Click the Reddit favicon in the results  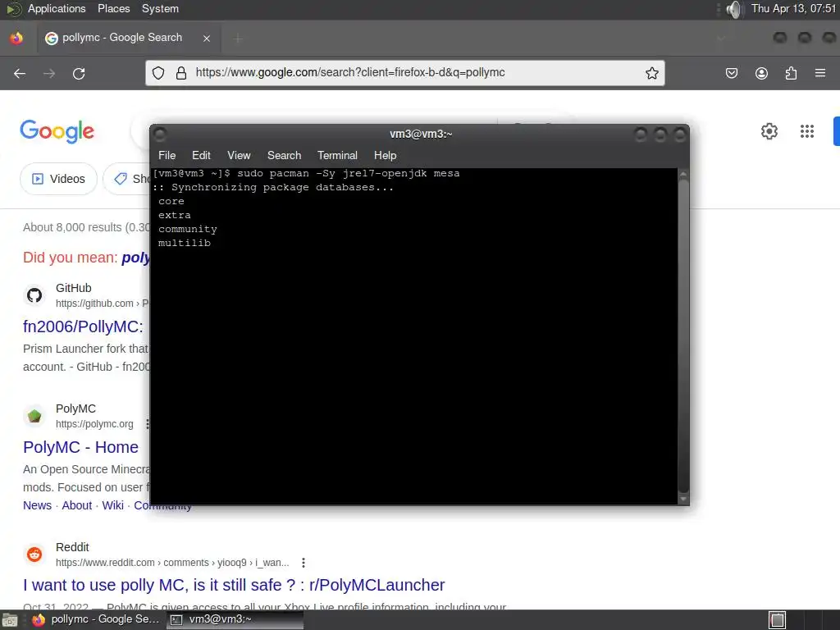click(x=34, y=554)
